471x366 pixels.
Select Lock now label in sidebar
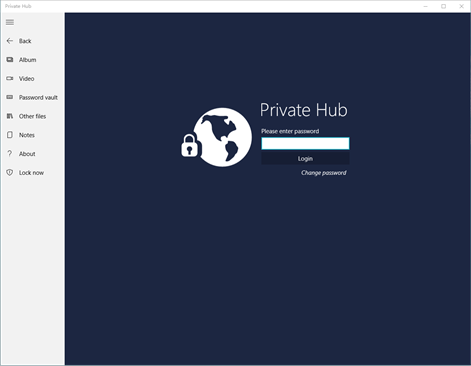pyautogui.click(x=31, y=173)
